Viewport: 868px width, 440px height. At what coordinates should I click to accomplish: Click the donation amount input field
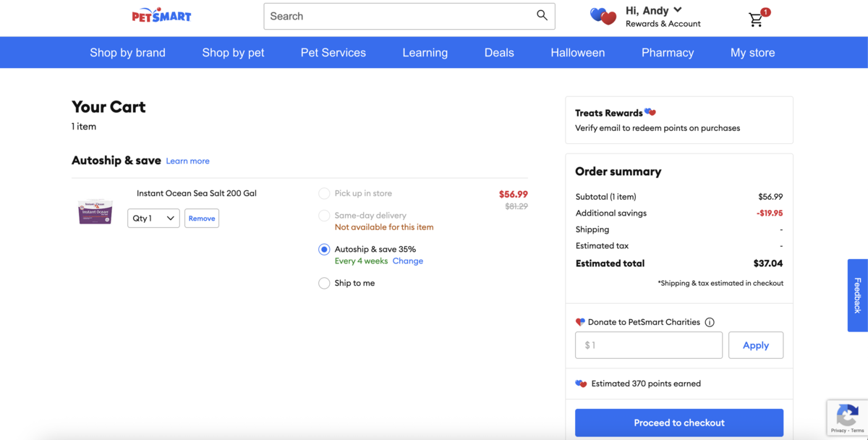click(648, 345)
